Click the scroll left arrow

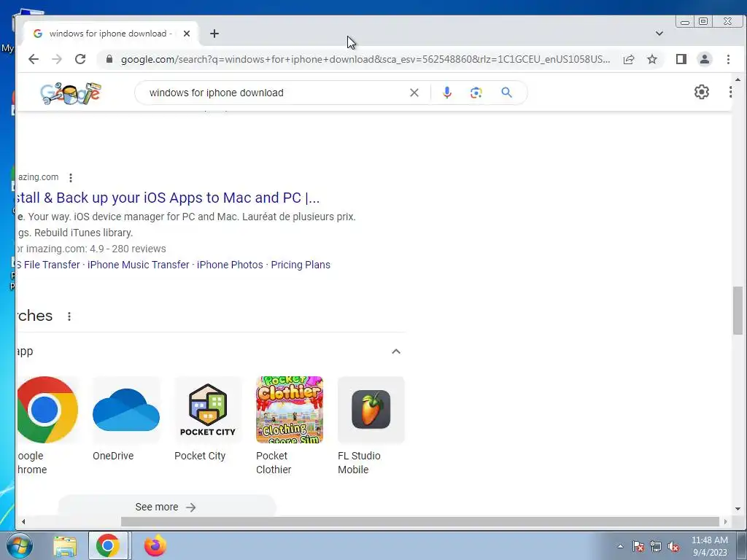coord(23,521)
